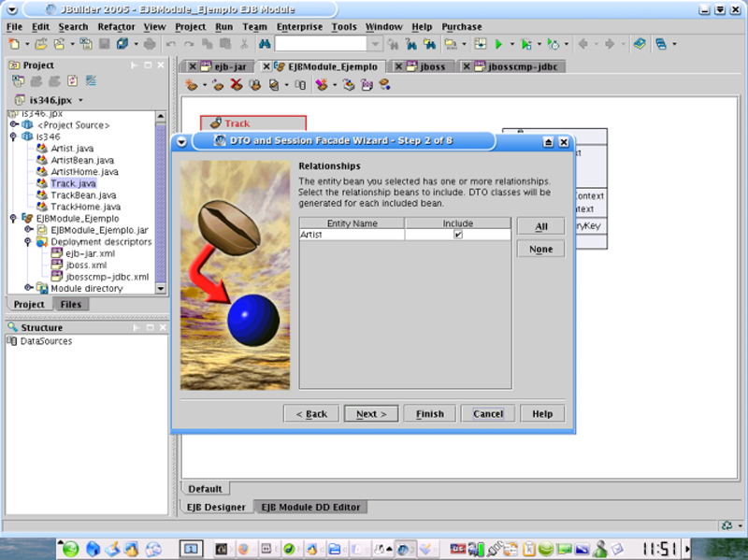
Task: Click the None button in wizard
Action: pyautogui.click(x=540, y=249)
